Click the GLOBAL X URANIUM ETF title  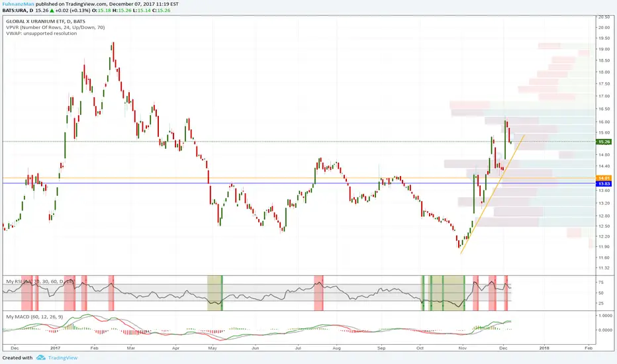coord(45,21)
